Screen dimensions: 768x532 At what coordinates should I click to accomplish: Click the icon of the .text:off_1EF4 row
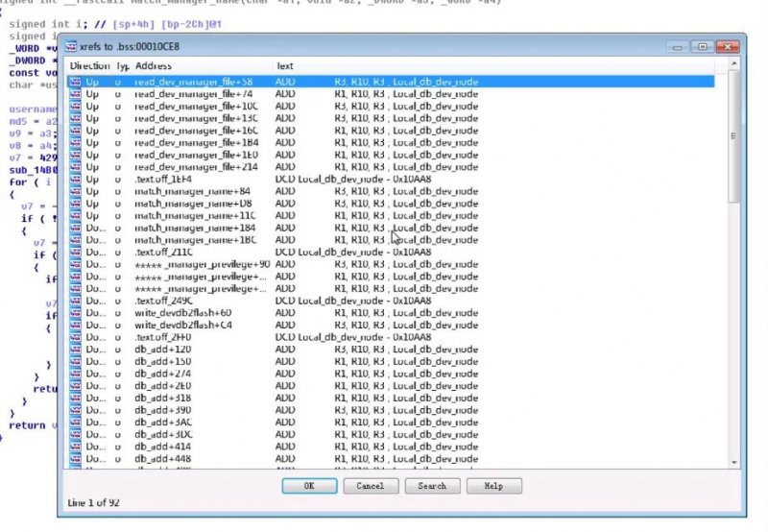coord(75,180)
